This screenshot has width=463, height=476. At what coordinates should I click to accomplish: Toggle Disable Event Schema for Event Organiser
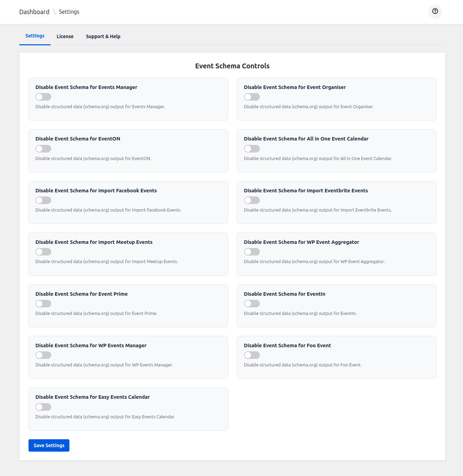(x=252, y=97)
